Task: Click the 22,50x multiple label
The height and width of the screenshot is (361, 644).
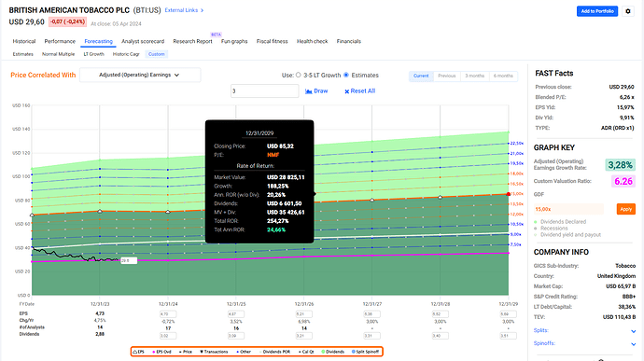Action: tap(517, 144)
